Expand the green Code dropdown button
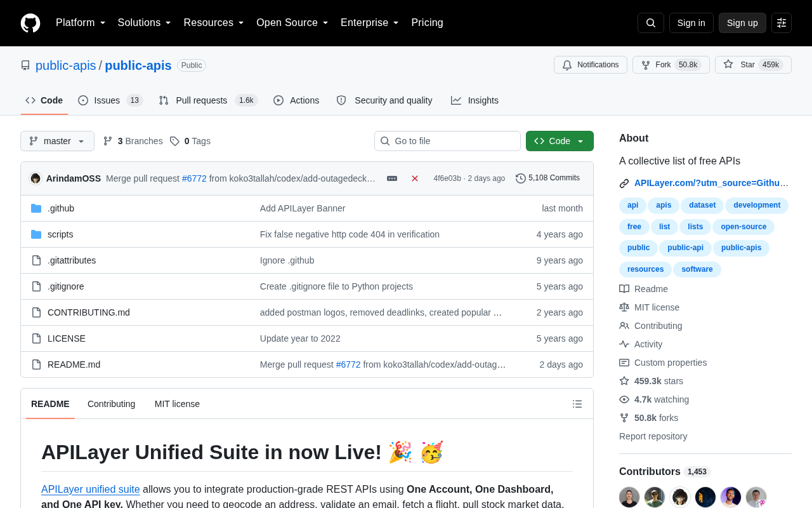This screenshot has width=812, height=508. tap(560, 141)
